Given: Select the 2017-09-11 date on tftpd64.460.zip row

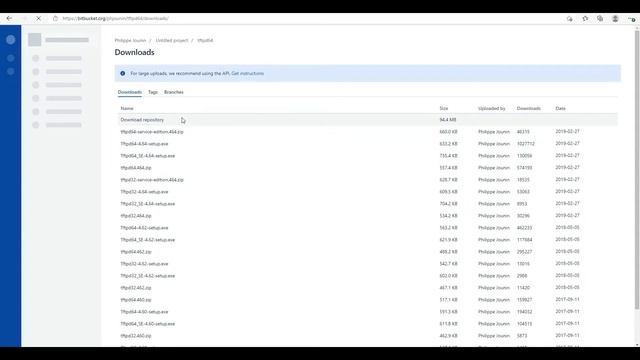Looking at the screenshot, I should 567,300.
